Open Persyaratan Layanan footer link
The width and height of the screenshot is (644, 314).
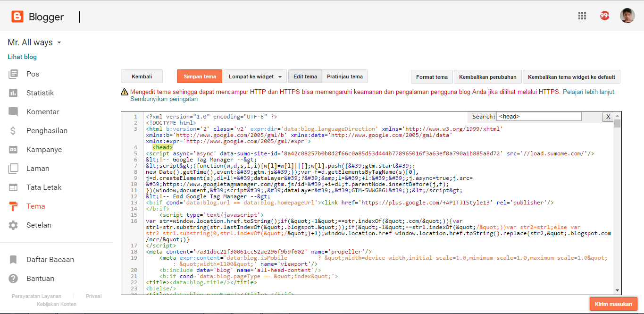click(36, 296)
